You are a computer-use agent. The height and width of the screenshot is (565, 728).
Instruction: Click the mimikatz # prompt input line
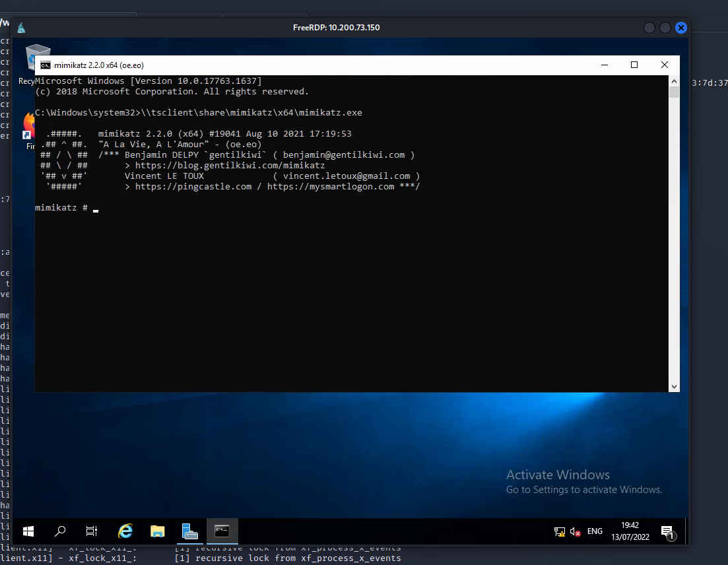(x=67, y=207)
